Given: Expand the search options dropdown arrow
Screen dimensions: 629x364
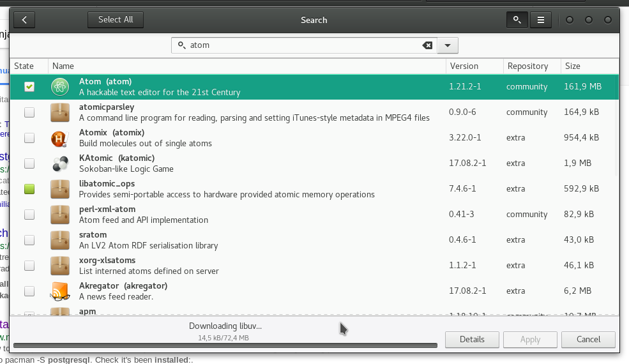Looking at the screenshot, I should [x=448, y=45].
